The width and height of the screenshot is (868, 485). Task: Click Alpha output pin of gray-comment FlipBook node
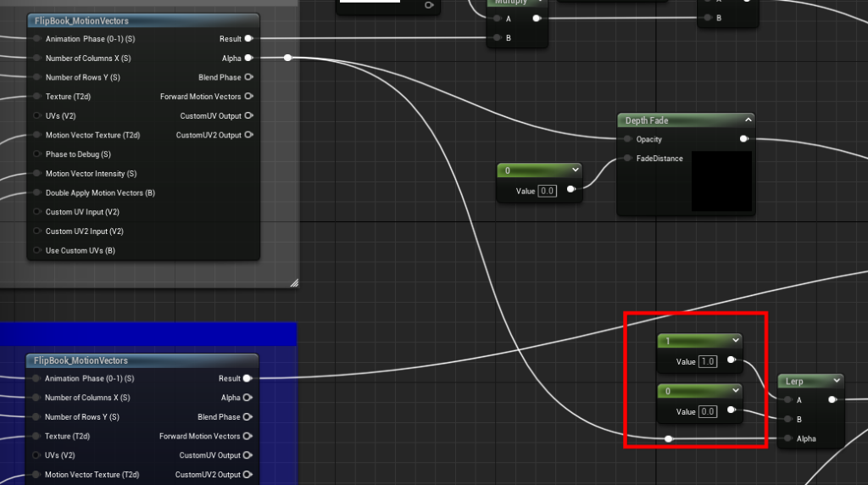[248, 58]
